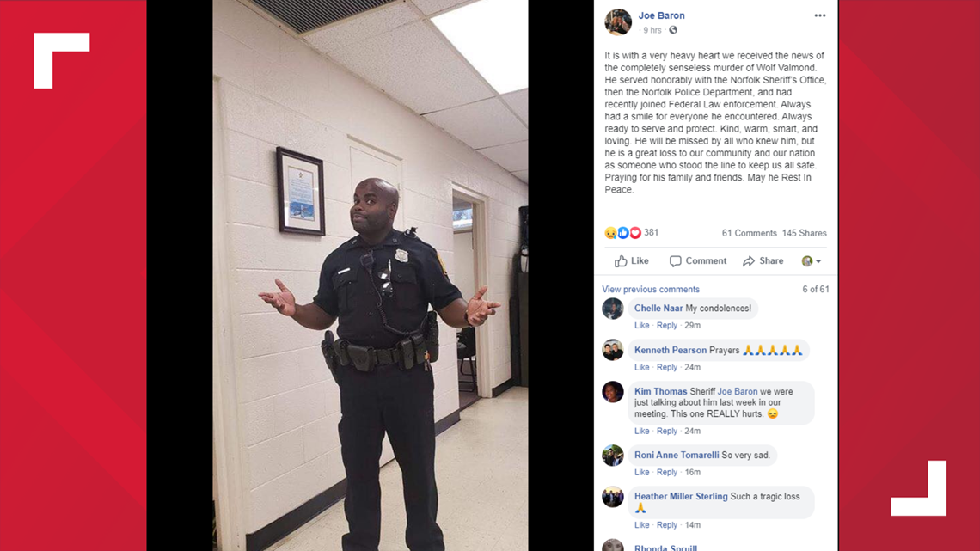The image size is (980, 551).
Task: Click the Share arrow icon
Action: (749, 261)
